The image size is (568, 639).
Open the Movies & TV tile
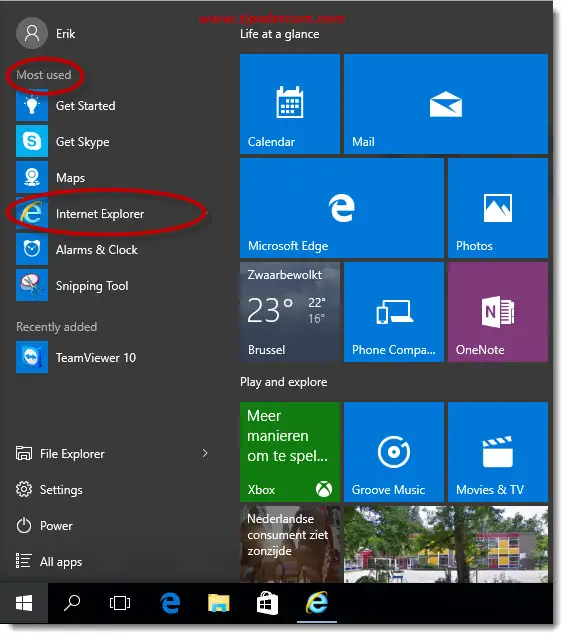(498, 452)
